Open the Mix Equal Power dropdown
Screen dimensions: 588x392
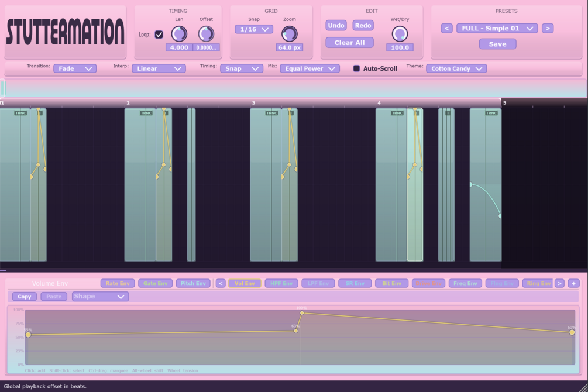[310, 68]
